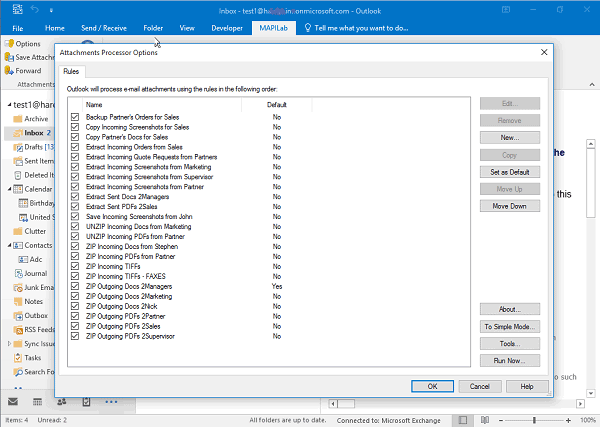Click the Forward ribbon icon
This screenshot has height=427, width=600.
click(9, 71)
